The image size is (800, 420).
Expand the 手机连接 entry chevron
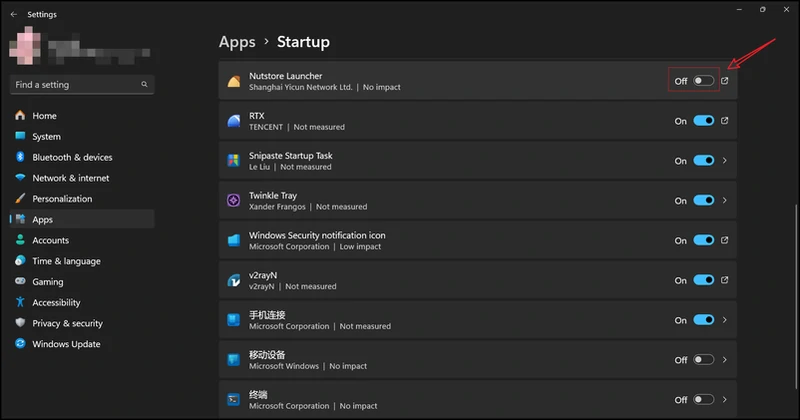725,321
